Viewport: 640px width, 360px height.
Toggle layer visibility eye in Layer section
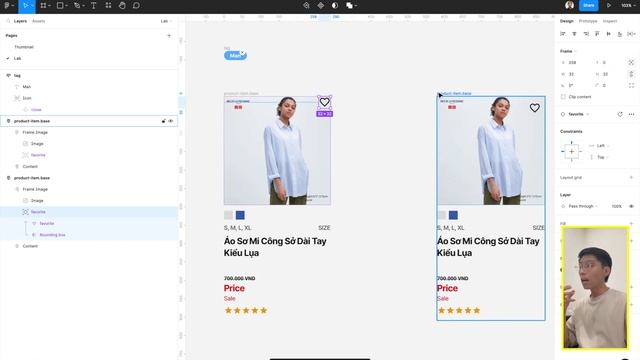click(x=631, y=206)
